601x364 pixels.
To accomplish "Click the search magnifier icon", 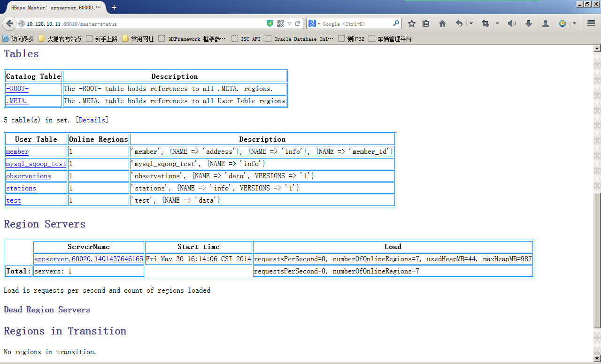I will click(396, 23).
